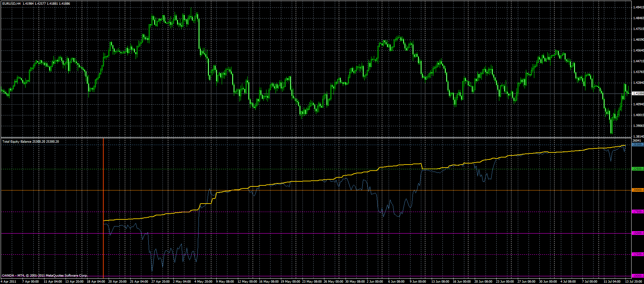Click the magenta 17500.0 level tag
This screenshot has width=644, height=284.
pyautogui.click(x=638, y=212)
